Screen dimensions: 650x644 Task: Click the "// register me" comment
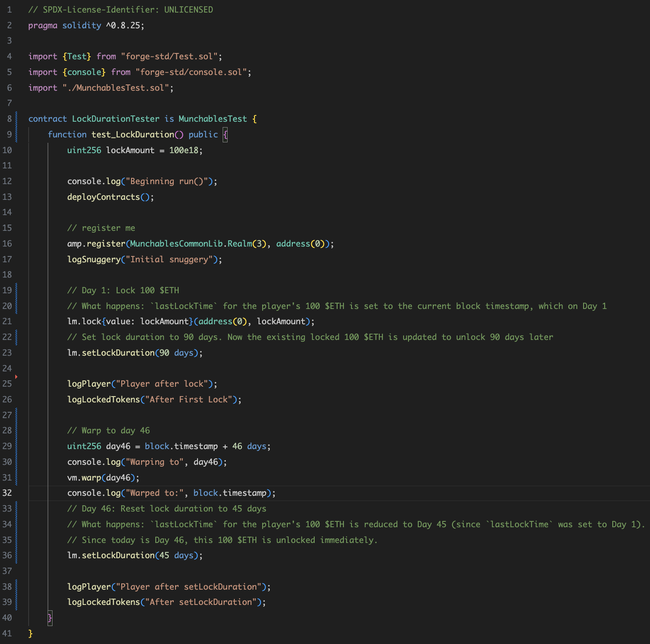(101, 228)
